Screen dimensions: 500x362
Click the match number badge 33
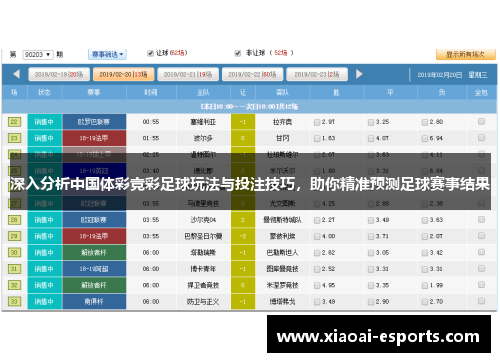[x=14, y=301]
